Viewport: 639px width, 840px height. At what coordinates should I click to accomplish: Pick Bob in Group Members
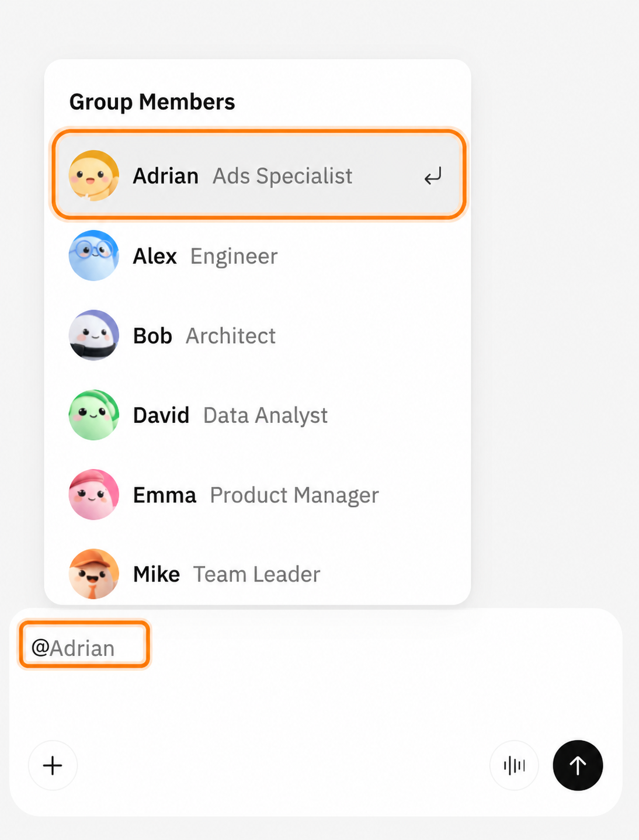pyautogui.click(x=258, y=335)
